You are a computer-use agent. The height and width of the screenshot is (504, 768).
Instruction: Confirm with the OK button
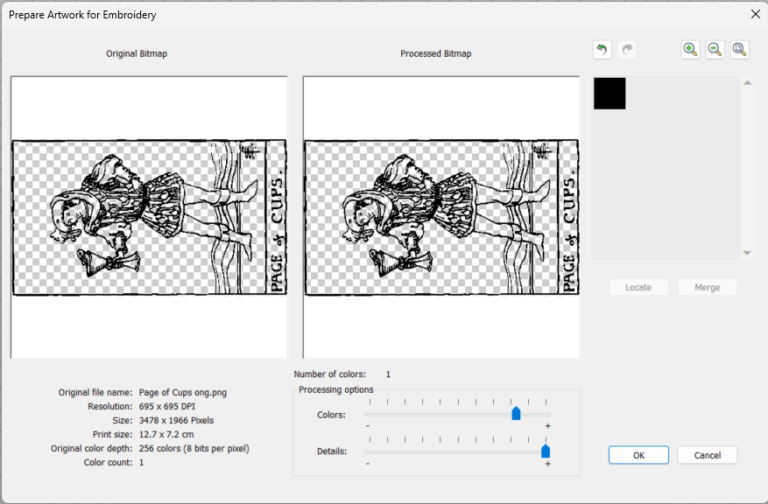(638, 455)
